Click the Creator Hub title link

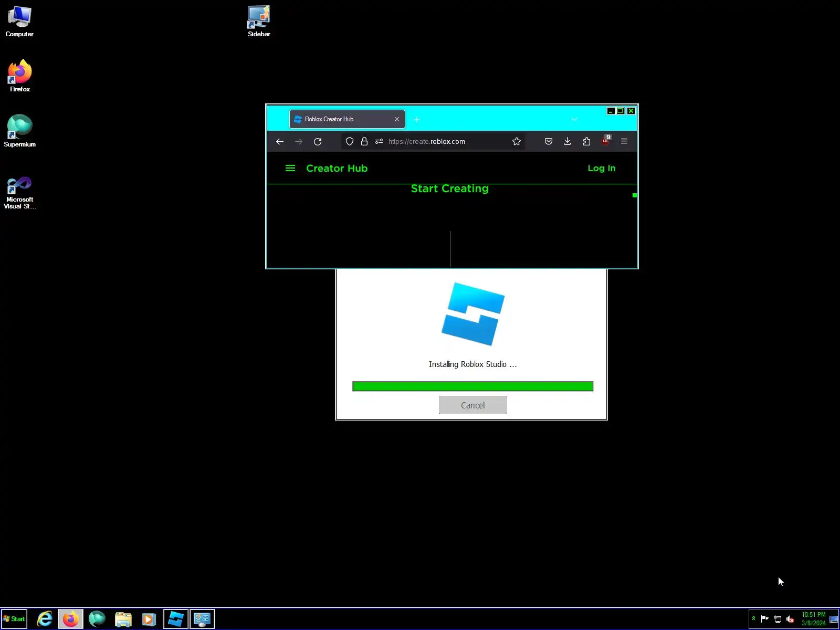[x=337, y=168]
